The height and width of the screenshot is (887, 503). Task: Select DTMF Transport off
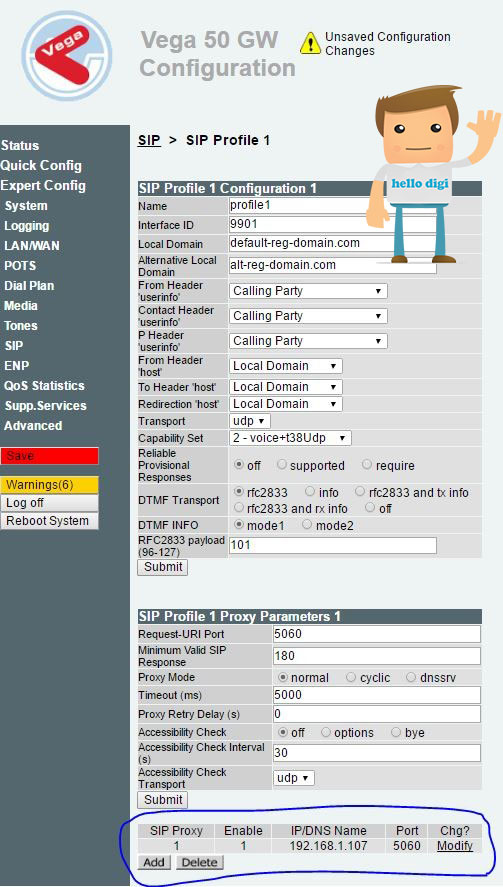point(370,507)
